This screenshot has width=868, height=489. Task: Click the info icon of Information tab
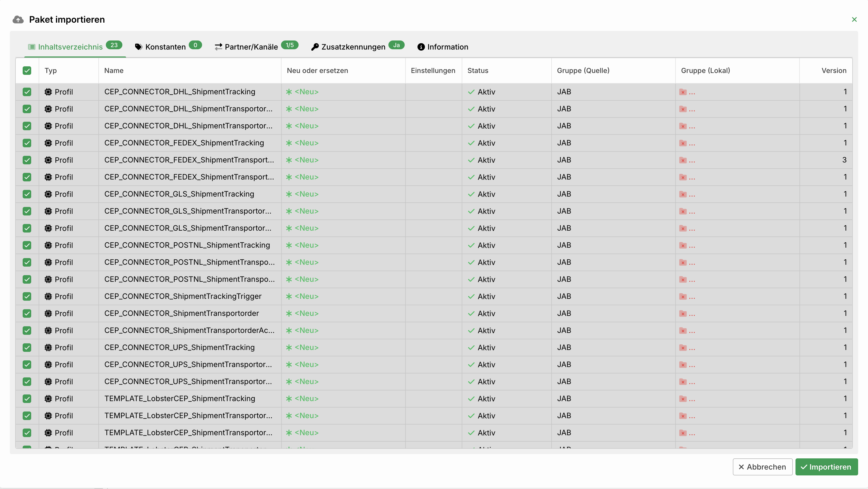coord(421,47)
